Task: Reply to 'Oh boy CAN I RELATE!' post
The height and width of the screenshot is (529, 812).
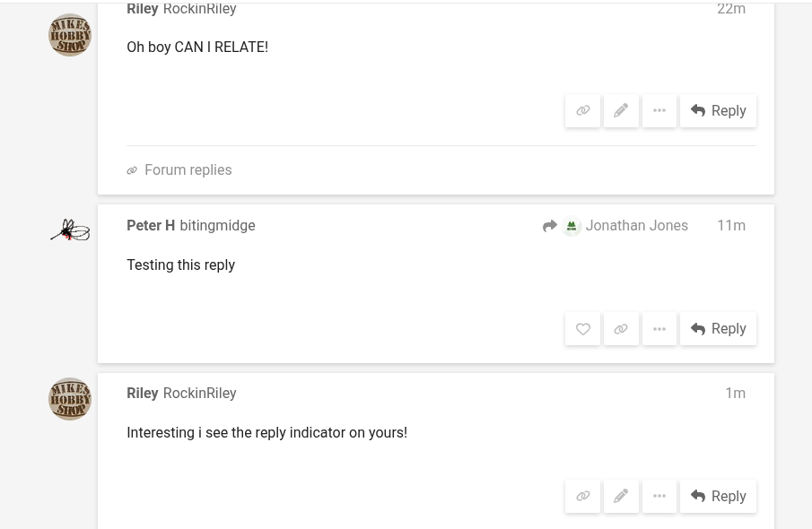Action: pyautogui.click(x=718, y=110)
